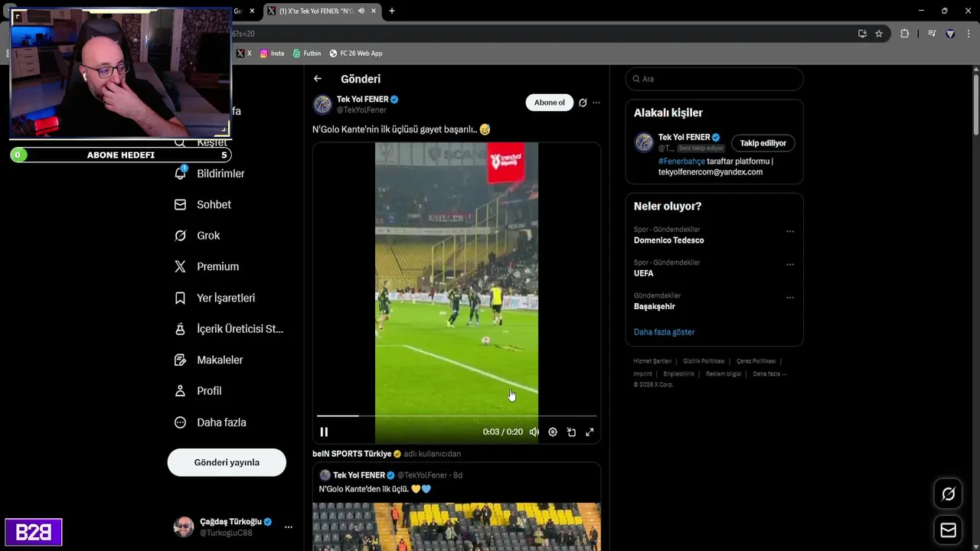
Task: Click the ABONE HEDEFI overlay bar
Action: click(120, 155)
